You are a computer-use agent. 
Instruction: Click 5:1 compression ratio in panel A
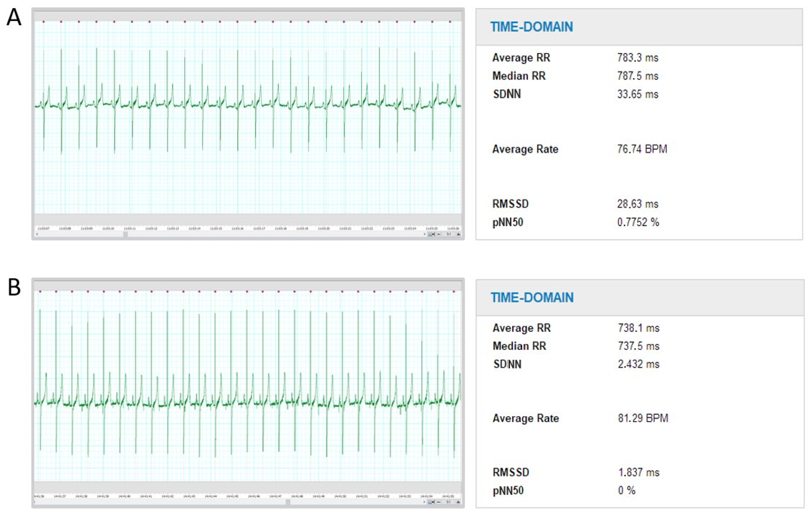pos(449,234)
